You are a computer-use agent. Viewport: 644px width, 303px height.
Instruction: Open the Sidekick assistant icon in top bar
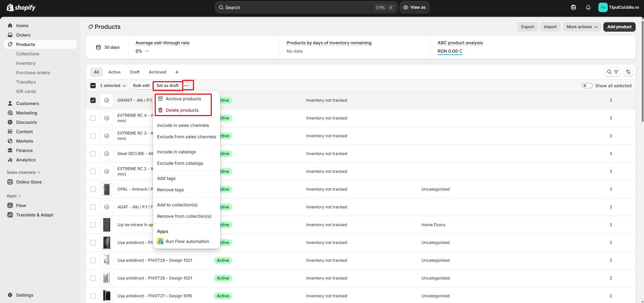click(573, 7)
